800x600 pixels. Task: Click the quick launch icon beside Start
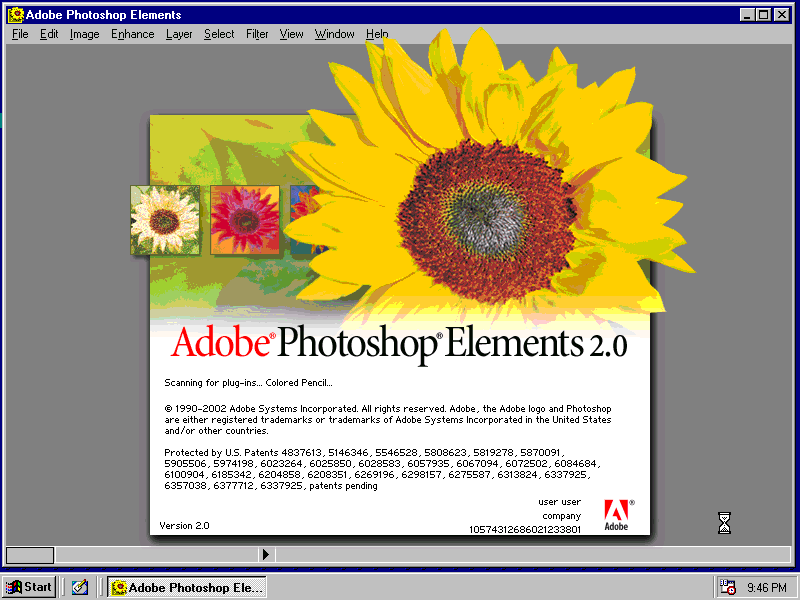click(80, 587)
